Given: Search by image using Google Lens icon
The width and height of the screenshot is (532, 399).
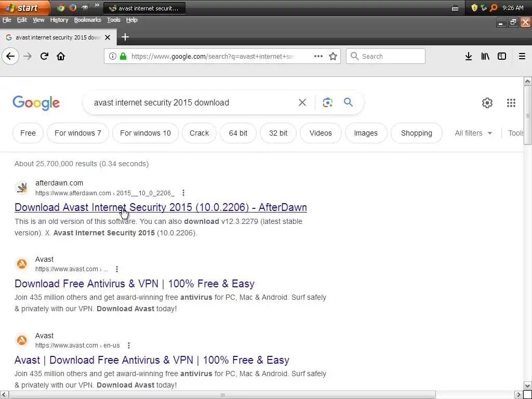Looking at the screenshot, I should coord(328,102).
